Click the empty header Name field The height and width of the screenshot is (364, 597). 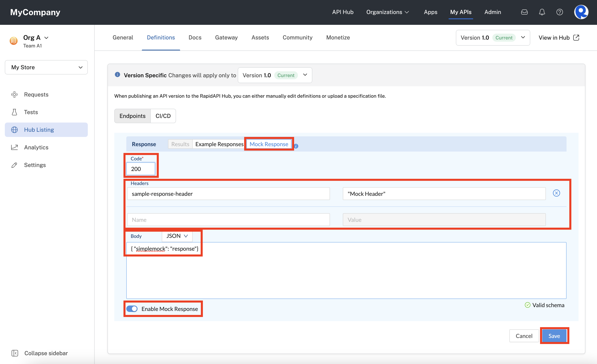tap(228, 219)
